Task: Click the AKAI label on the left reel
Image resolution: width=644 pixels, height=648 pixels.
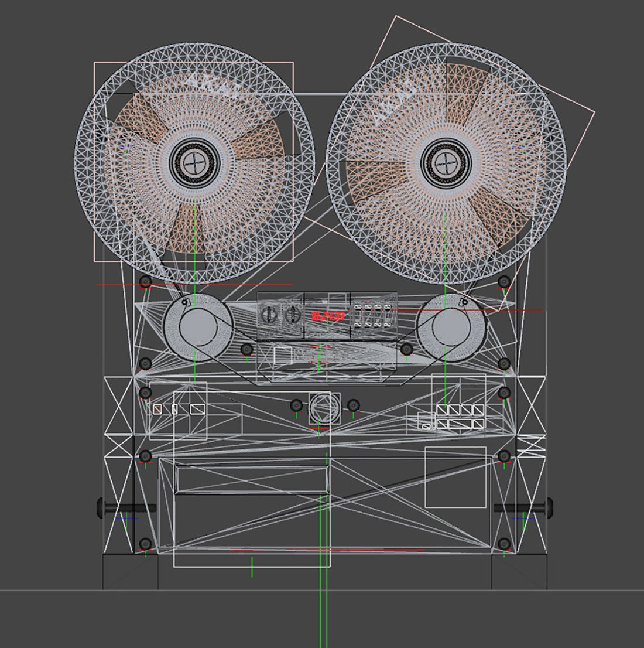Action: 214,85
